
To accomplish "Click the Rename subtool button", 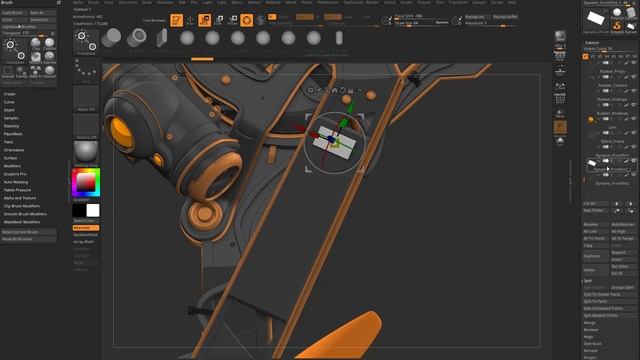I will point(596,224).
